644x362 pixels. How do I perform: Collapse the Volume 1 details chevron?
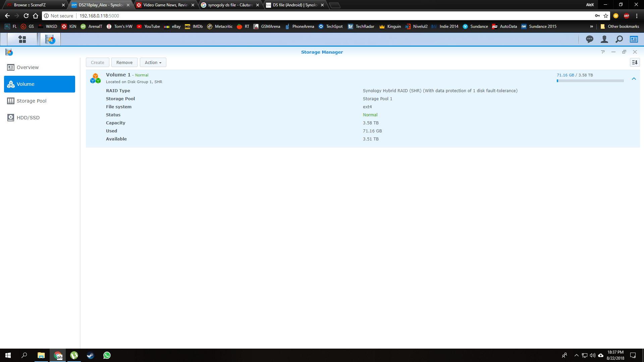click(x=634, y=79)
